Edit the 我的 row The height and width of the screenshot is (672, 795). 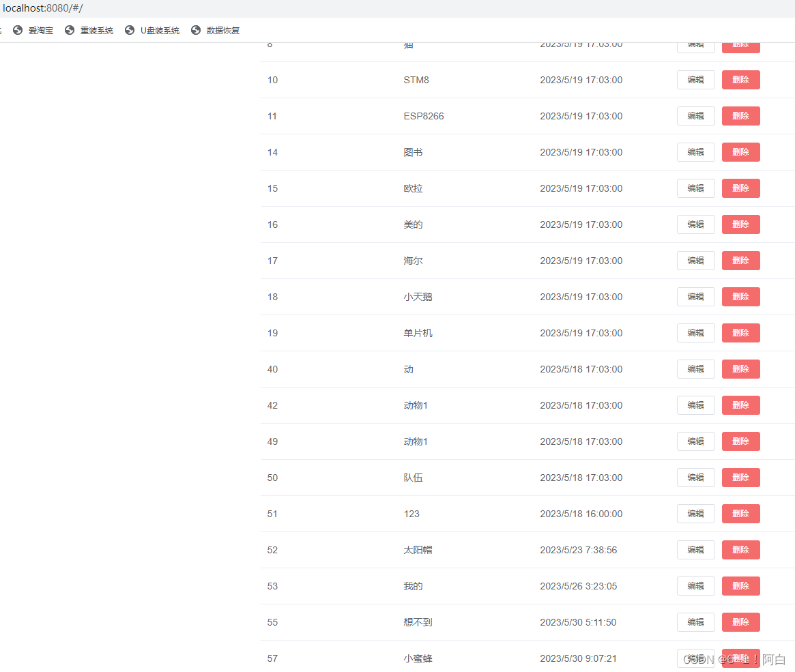coord(695,586)
